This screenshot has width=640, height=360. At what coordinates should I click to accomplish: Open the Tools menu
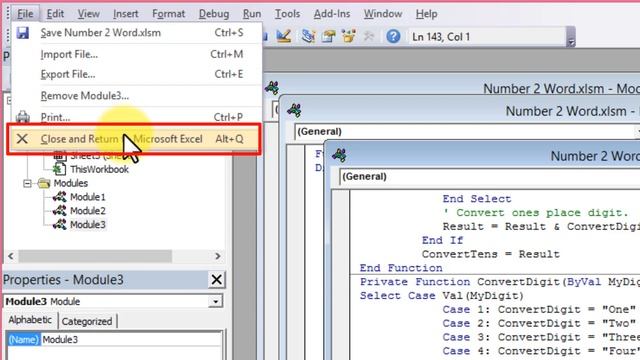pos(287,14)
